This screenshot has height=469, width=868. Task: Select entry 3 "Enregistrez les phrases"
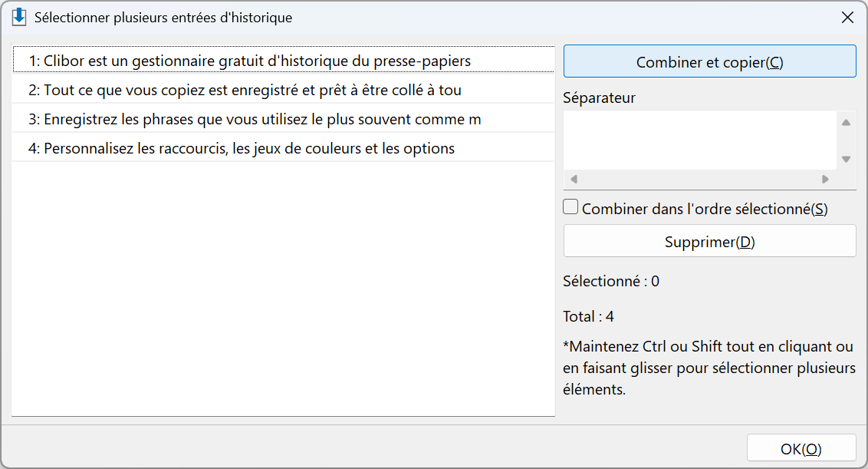coord(284,119)
